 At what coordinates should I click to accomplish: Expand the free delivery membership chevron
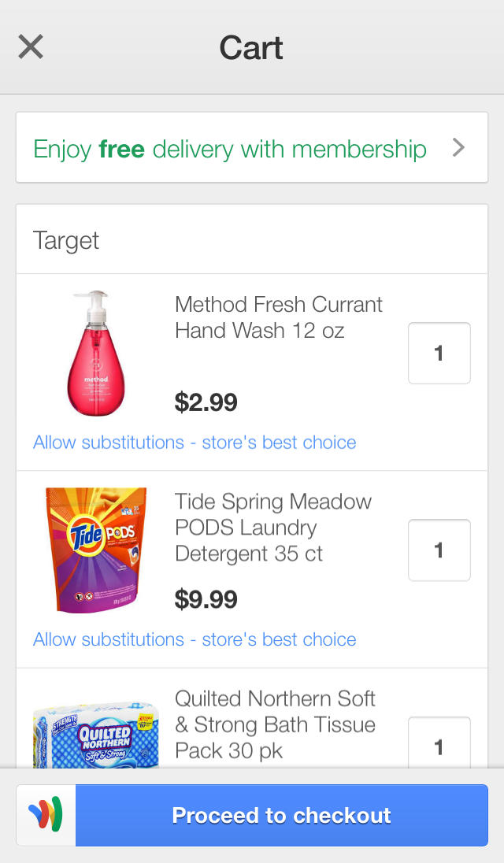coord(458,148)
